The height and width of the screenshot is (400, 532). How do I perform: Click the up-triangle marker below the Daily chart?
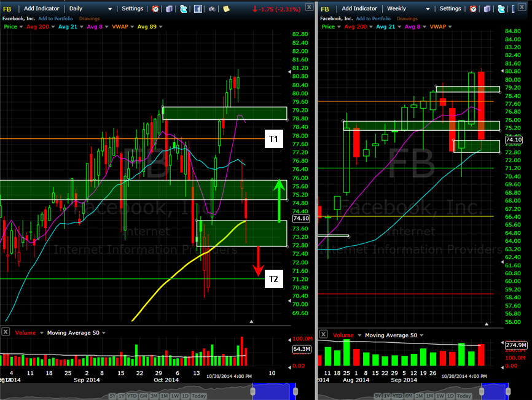coord(251,321)
